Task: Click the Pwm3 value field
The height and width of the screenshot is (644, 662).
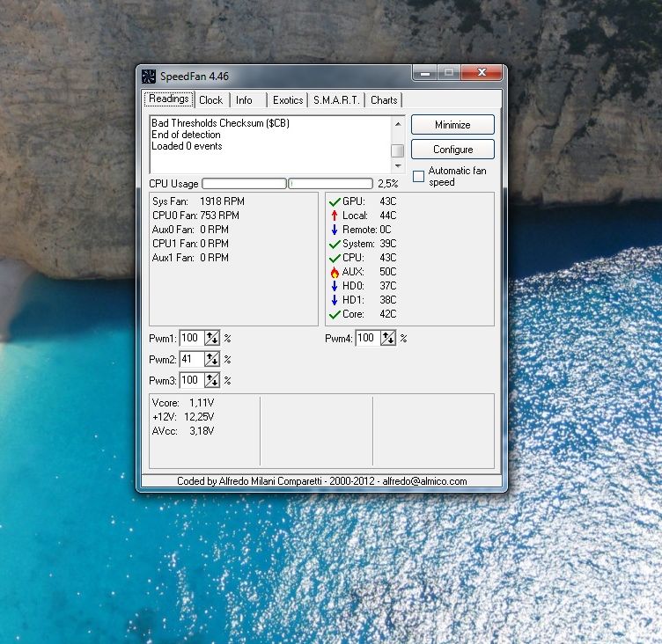Action: pos(192,380)
